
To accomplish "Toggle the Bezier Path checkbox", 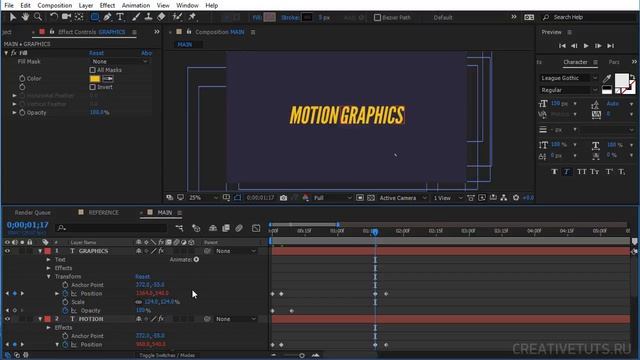I will pyautogui.click(x=378, y=18).
